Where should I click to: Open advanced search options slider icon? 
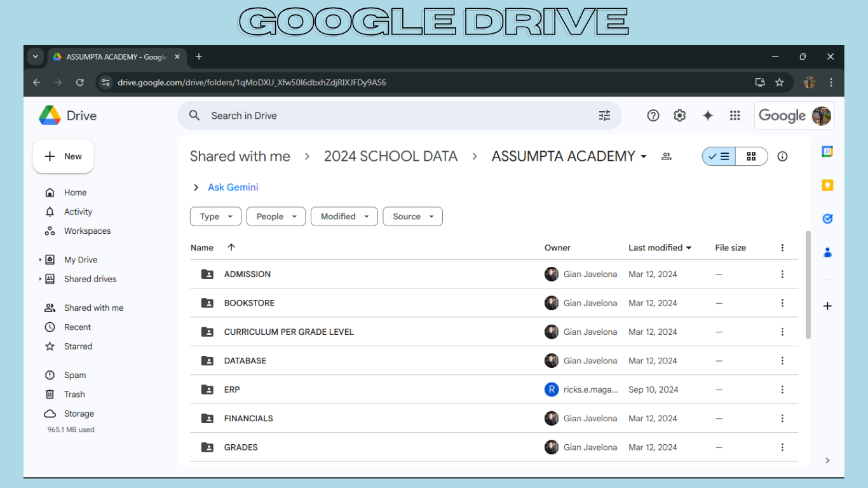point(604,116)
